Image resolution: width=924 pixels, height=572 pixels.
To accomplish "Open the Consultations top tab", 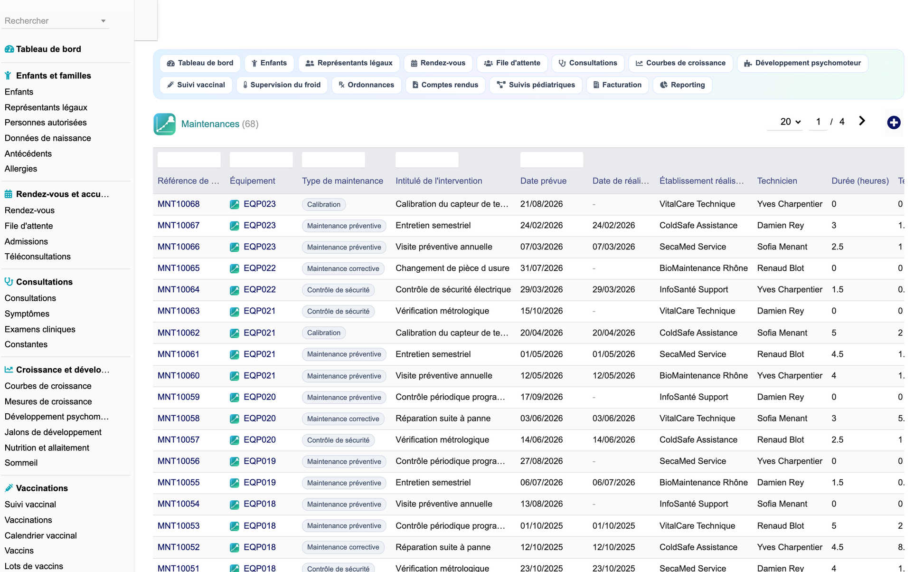I will click(588, 63).
